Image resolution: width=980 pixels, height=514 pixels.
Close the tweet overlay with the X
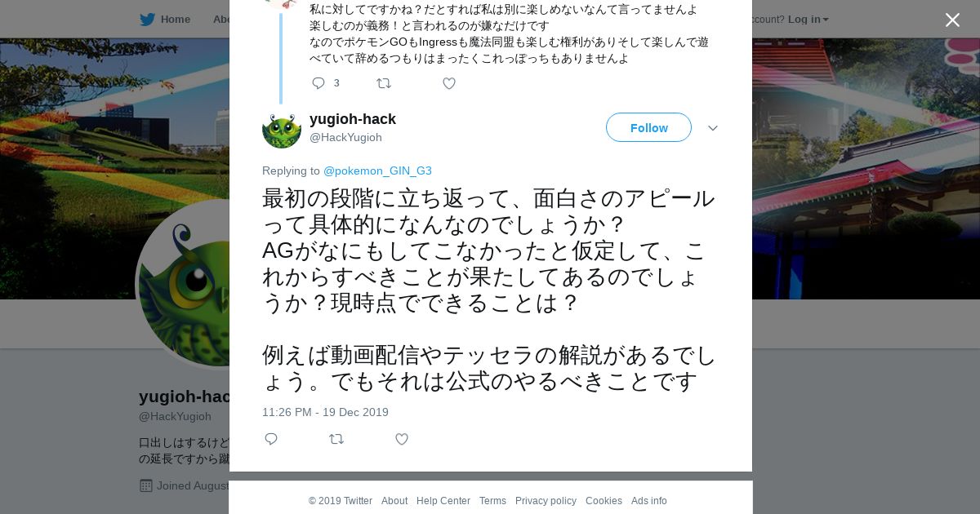952,20
